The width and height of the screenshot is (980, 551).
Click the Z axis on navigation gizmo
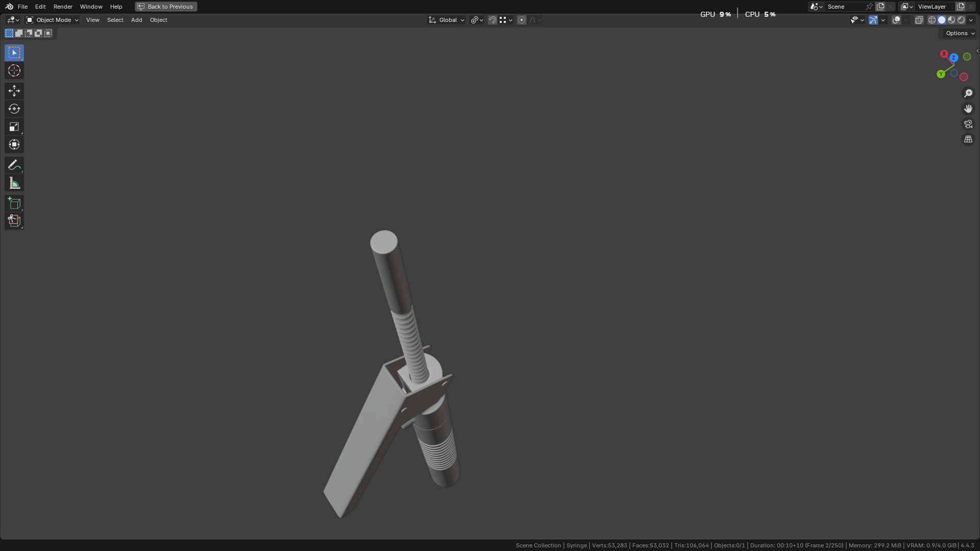point(953,58)
